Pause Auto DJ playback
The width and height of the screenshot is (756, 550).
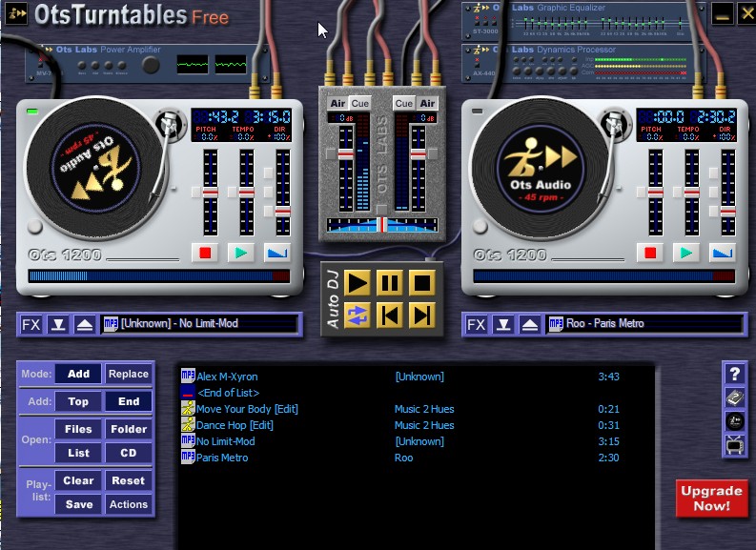[x=389, y=283]
